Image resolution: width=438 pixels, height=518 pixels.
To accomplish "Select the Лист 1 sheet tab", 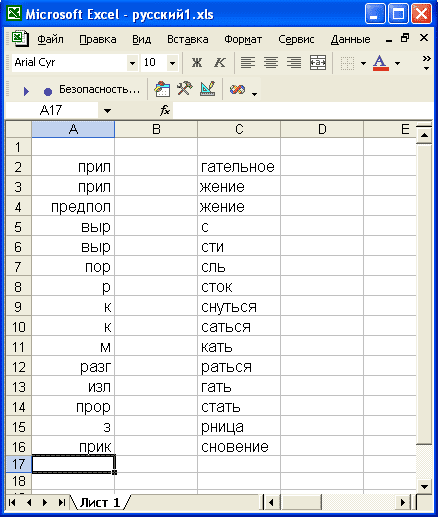I will point(100,503).
